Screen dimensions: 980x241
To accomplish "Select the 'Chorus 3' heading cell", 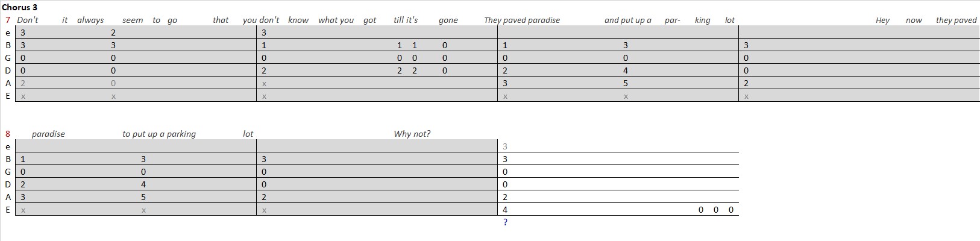I will pos(19,8).
